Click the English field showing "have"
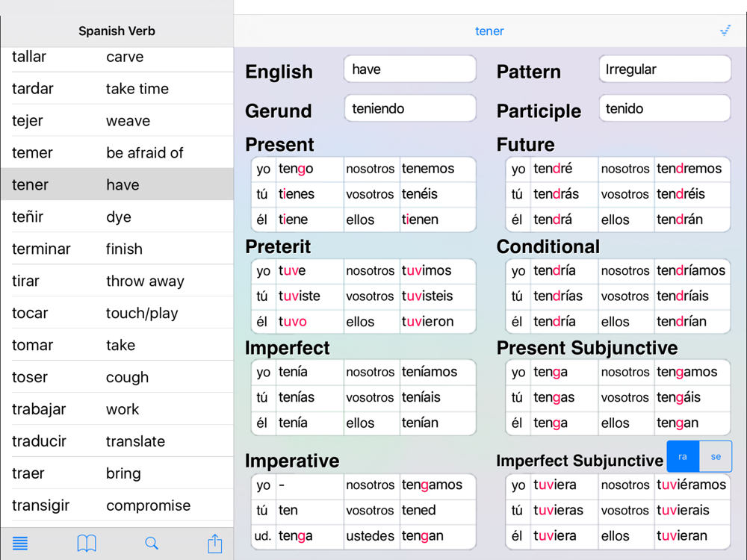747x560 pixels. point(409,69)
